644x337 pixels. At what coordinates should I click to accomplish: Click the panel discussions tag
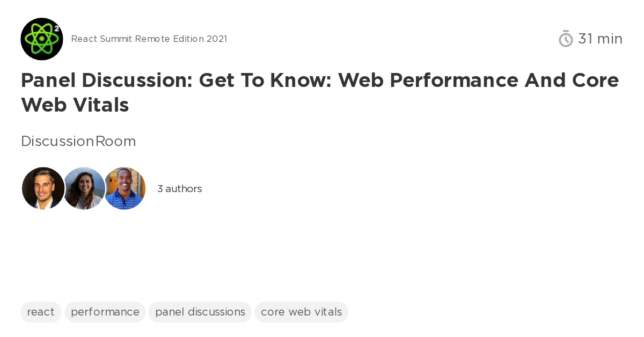[200, 312]
